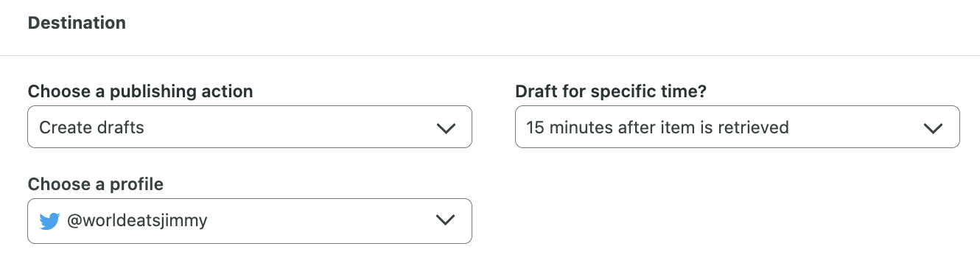Viewport: 980px width, 280px height.
Task: Click the Destination section heading
Action: [77, 23]
